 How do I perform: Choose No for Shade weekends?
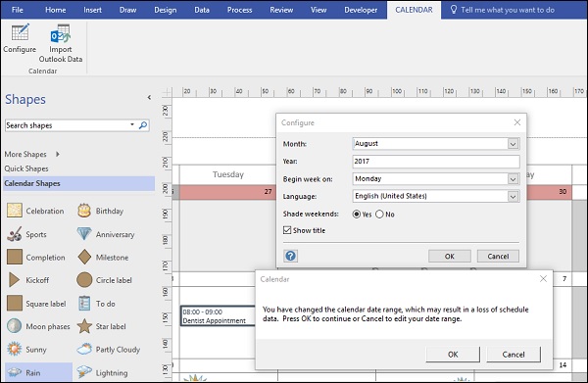pyautogui.click(x=379, y=214)
